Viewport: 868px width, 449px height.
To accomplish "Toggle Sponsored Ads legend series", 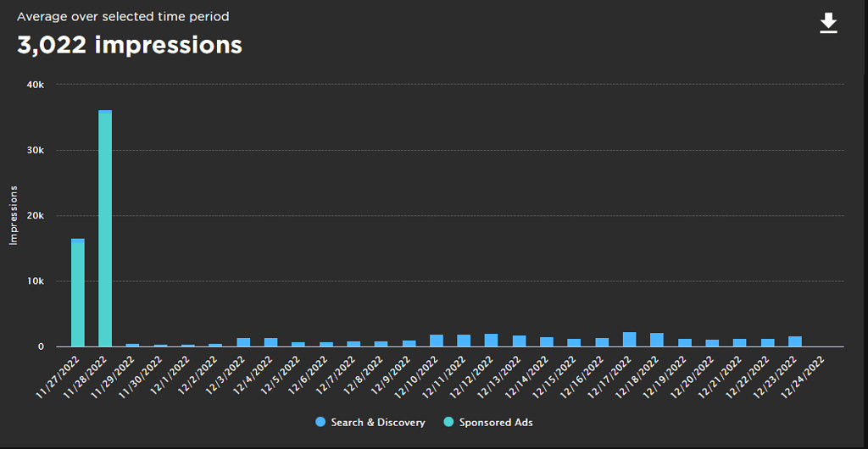I will point(495,422).
